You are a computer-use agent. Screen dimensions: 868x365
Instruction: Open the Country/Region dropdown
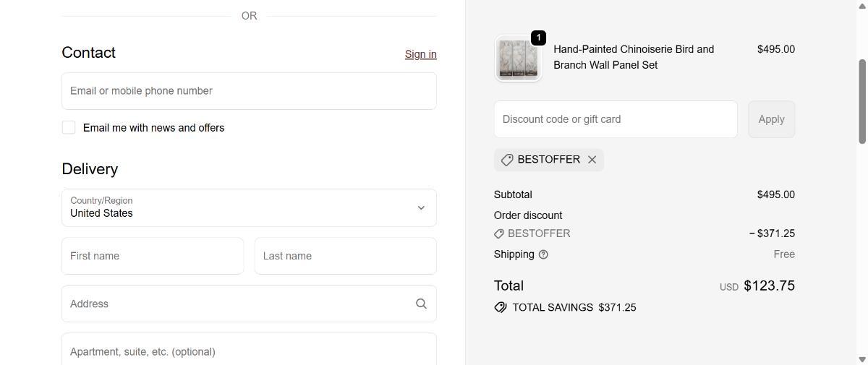coord(249,207)
